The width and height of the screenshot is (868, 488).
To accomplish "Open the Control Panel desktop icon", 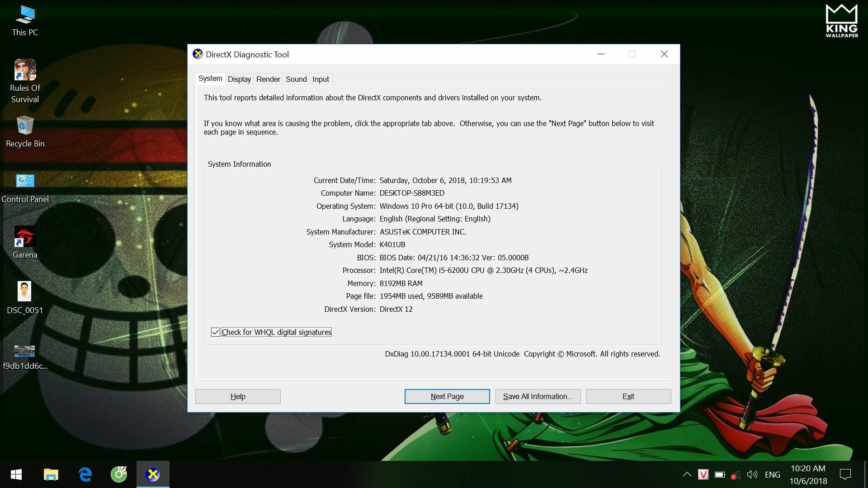I will coord(25,181).
